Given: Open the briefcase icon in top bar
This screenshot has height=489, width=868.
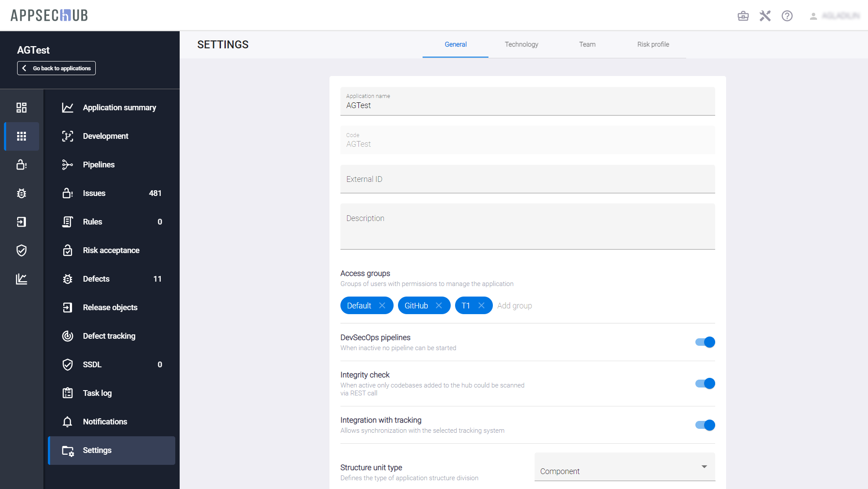Looking at the screenshot, I should coord(743,16).
